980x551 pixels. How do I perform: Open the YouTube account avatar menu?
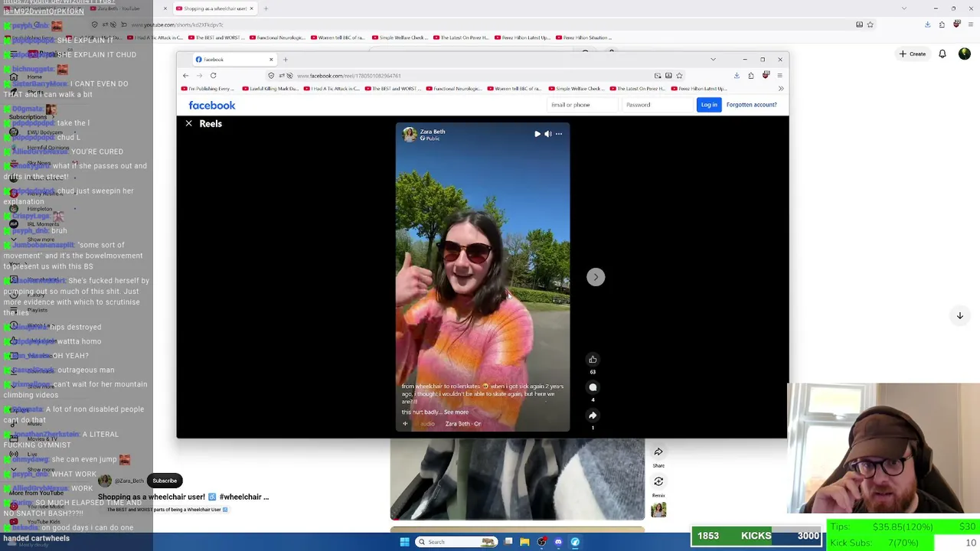point(965,54)
